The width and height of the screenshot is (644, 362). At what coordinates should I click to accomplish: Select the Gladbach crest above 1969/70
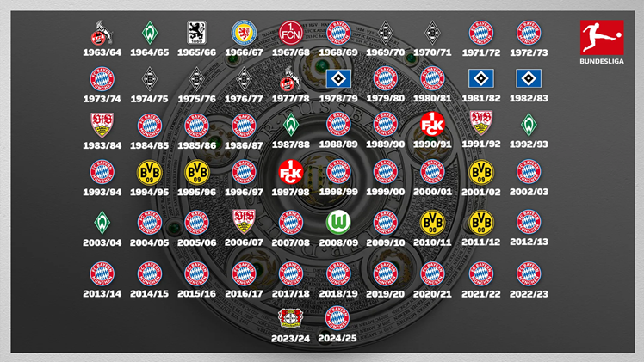click(385, 33)
